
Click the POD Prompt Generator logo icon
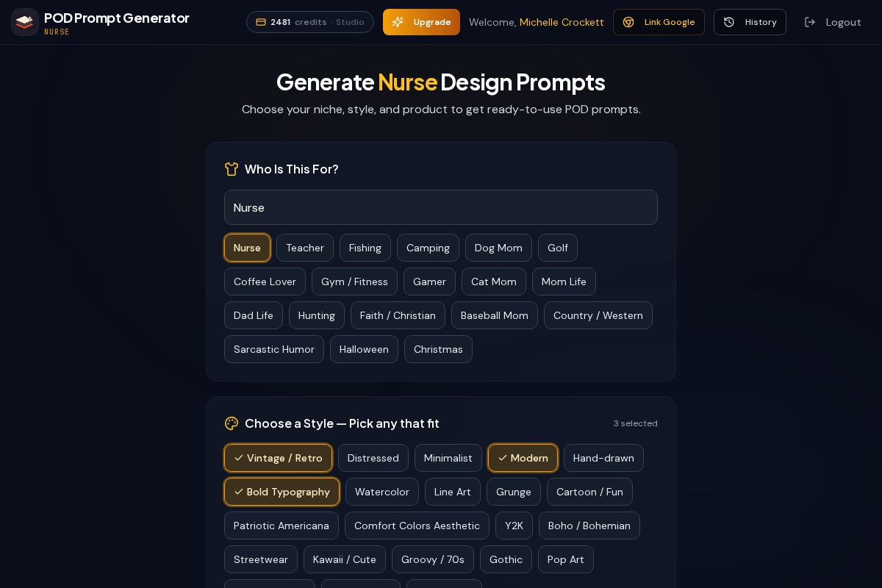[25, 22]
